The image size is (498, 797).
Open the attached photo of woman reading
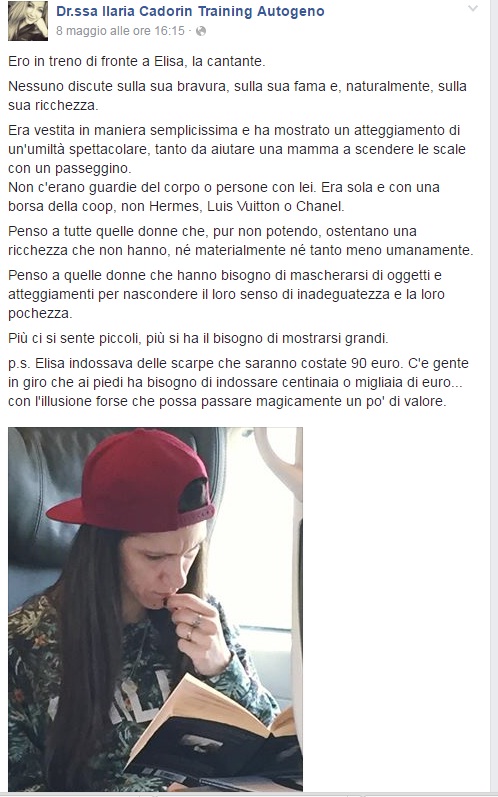[155, 609]
